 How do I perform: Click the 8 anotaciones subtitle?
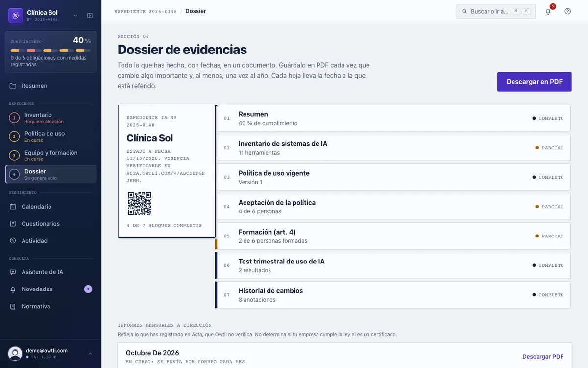tap(257, 300)
